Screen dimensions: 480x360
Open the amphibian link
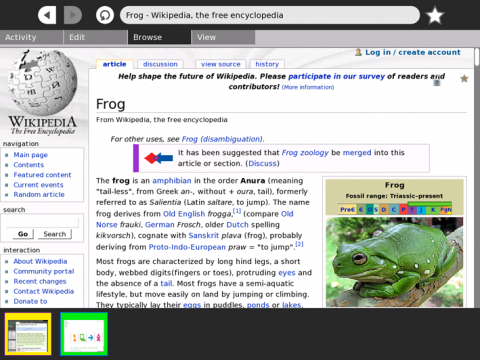[172, 181]
